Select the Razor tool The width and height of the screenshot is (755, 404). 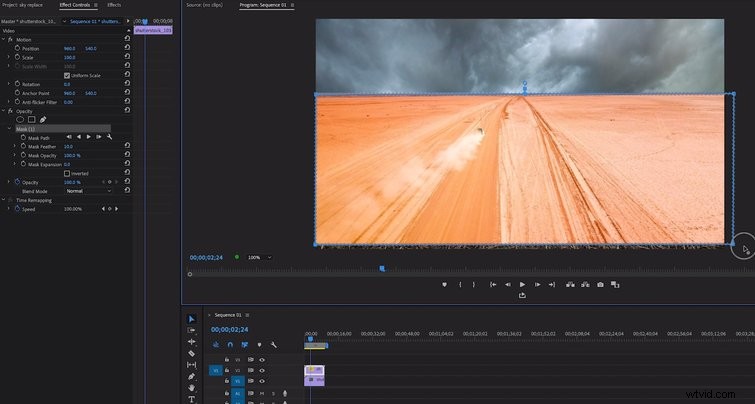(x=191, y=353)
